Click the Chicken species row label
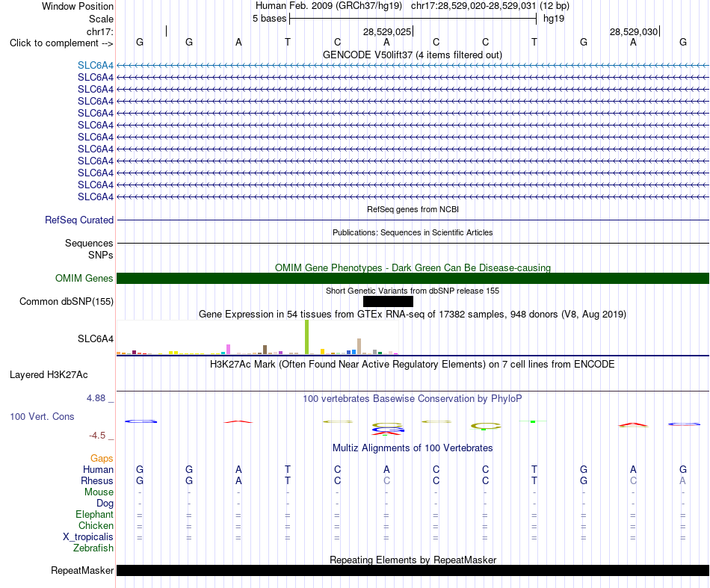The image size is (710, 588). click(x=96, y=525)
